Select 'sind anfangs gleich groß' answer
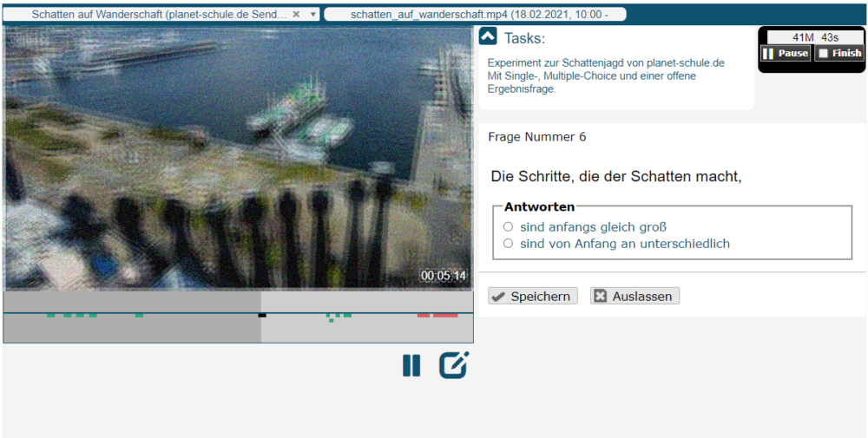Image resolution: width=868 pixels, height=438 pixels. pyautogui.click(x=509, y=227)
